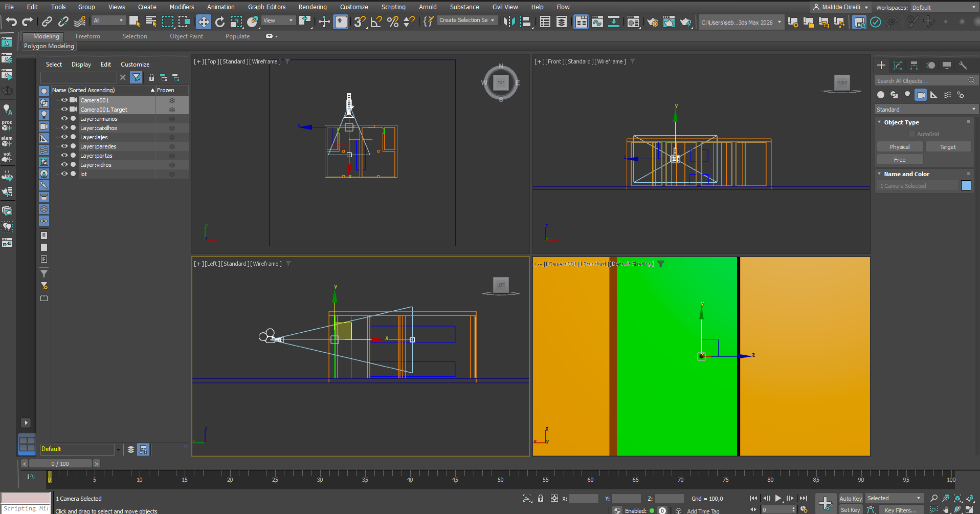The image size is (980, 514).
Task: Click the Select and Link chain icon
Action: click(x=47, y=22)
